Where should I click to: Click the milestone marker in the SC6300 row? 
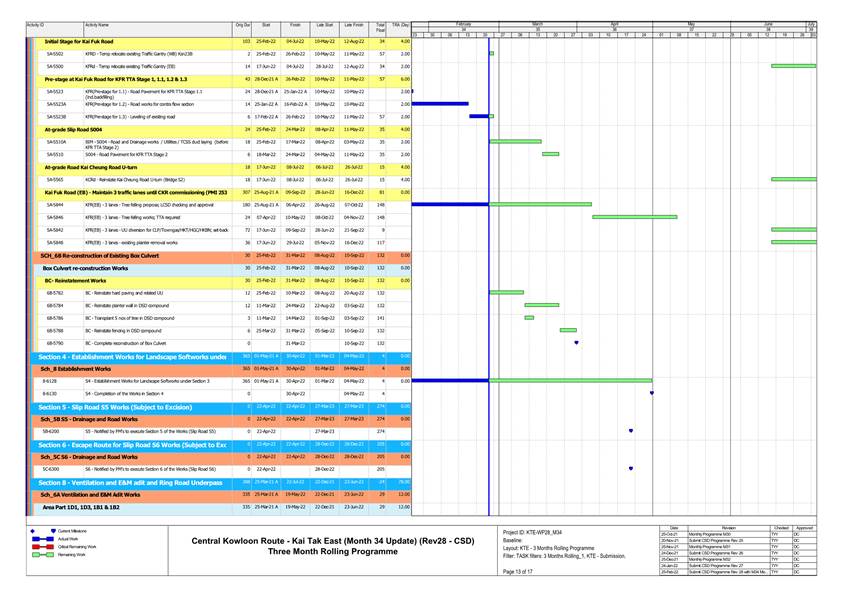tap(631, 468)
